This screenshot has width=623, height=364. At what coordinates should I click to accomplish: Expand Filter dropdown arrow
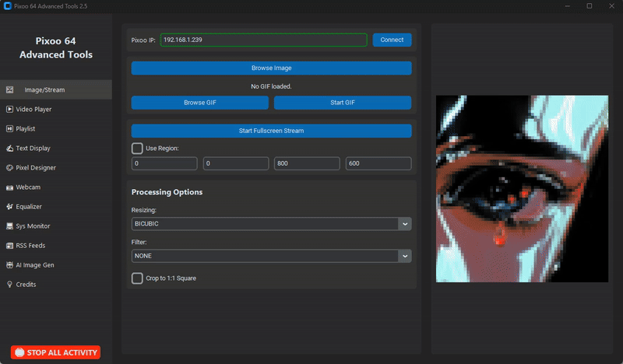[x=405, y=256]
